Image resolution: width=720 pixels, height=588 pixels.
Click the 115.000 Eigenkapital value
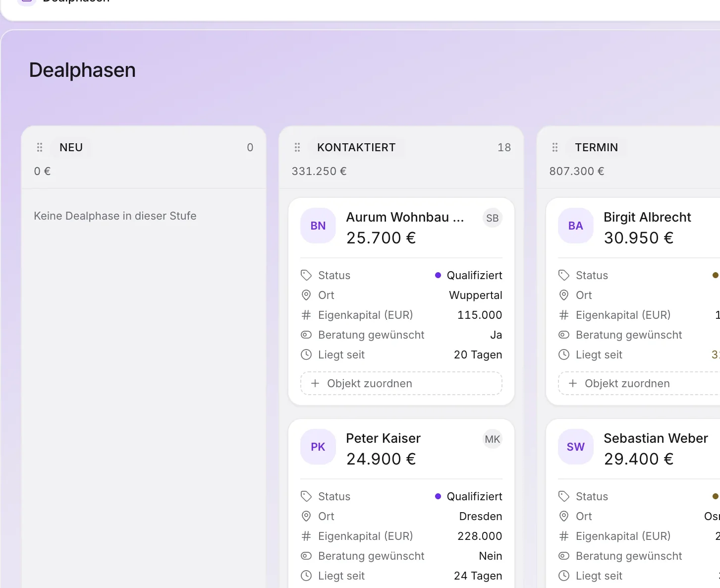pos(480,315)
